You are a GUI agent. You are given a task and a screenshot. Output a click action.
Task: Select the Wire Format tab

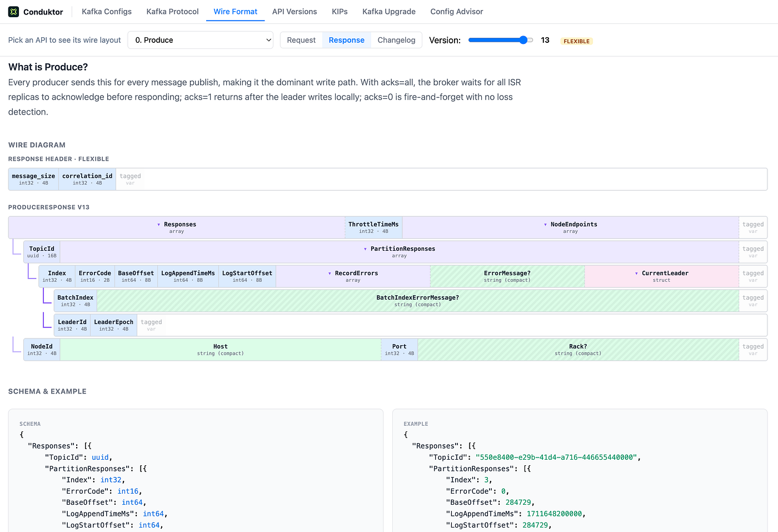[236, 12]
